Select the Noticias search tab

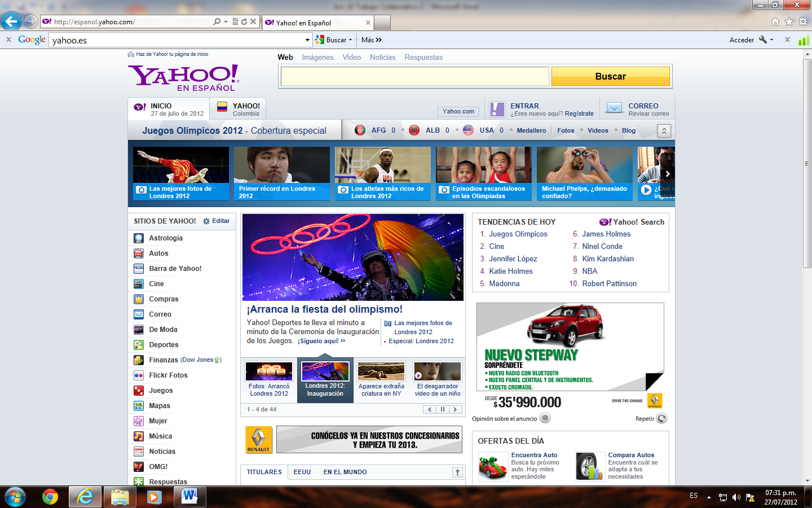click(x=383, y=58)
